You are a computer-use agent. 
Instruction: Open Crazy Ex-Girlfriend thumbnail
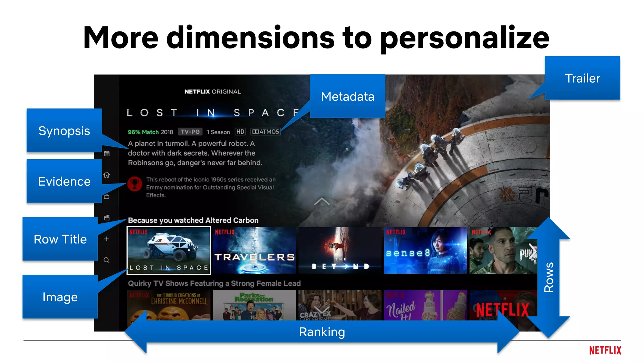(x=340, y=305)
